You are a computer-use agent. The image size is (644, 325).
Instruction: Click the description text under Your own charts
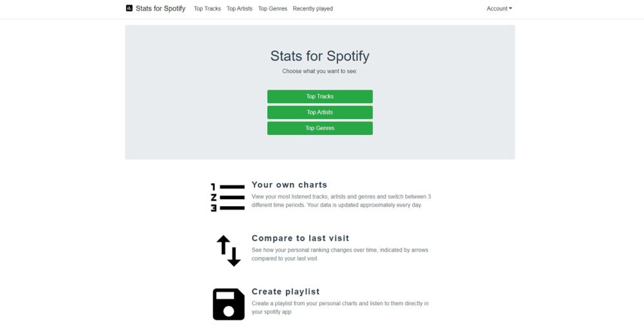341,201
